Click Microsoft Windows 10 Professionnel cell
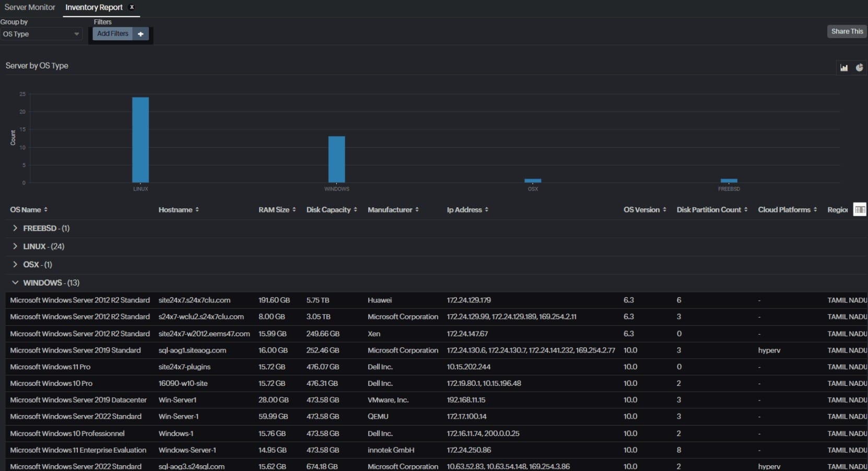 67,433
